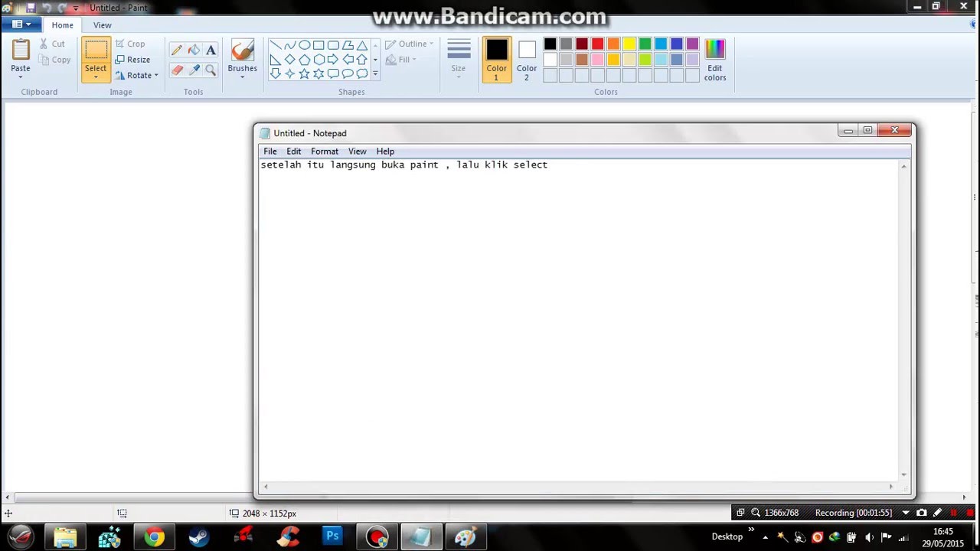Click Notepad vertical scrollbar up arrow

904,166
